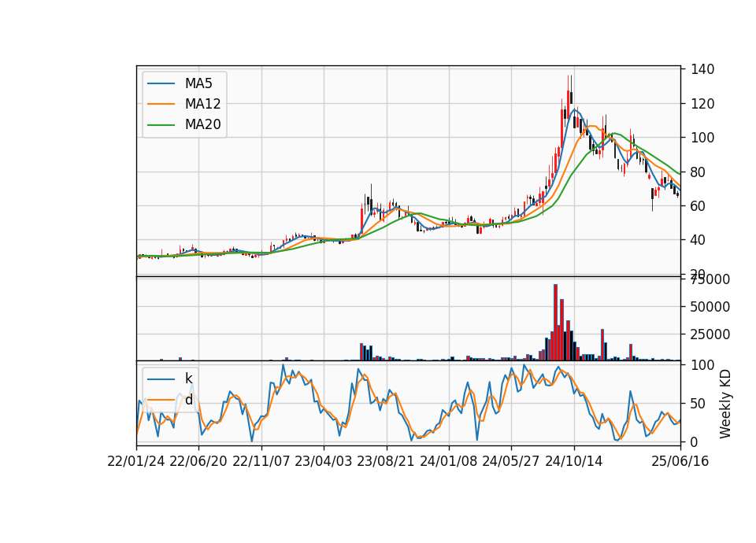Click the 22/11/07 date tick label
This screenshot has height=543, width=756.
pos(261,462)
